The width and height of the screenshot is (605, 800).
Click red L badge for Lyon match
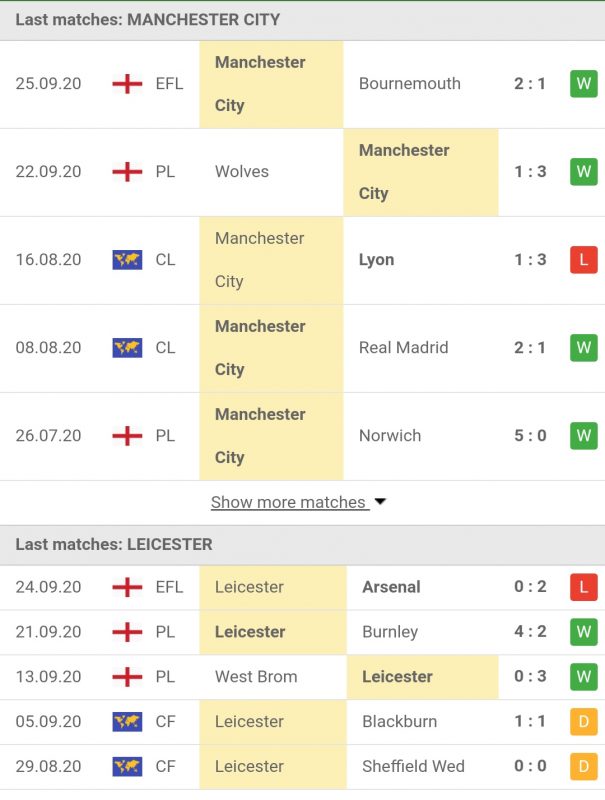(583, 260)
